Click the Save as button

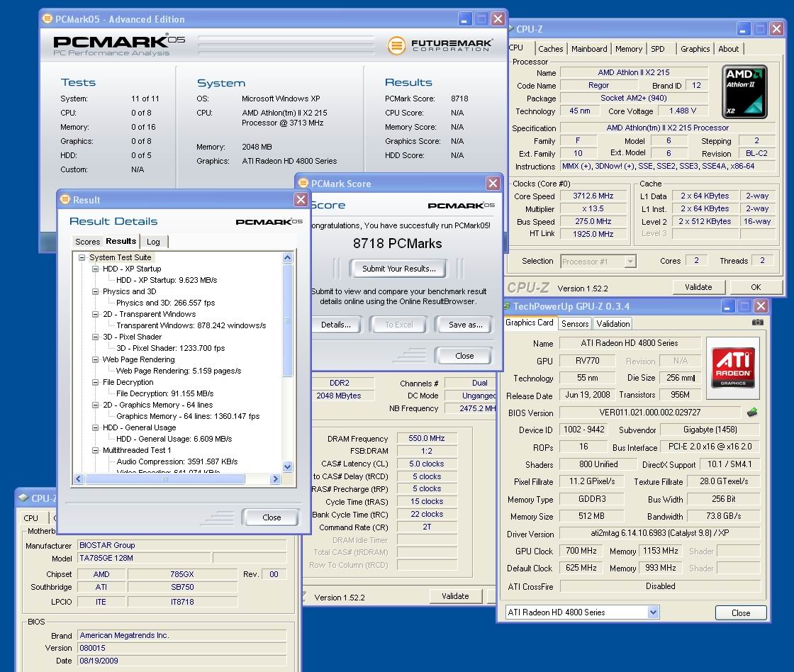pos(465,325)
